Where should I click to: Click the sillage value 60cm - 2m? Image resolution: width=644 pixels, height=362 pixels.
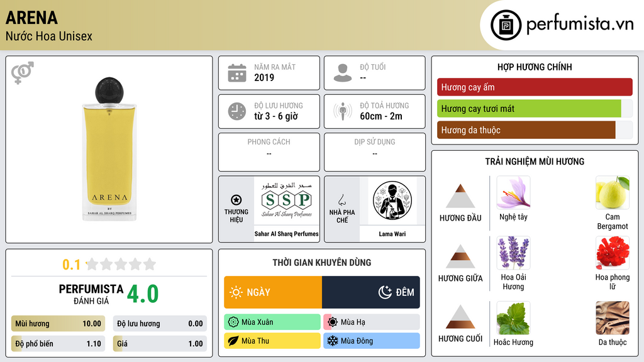click(381, 116)
